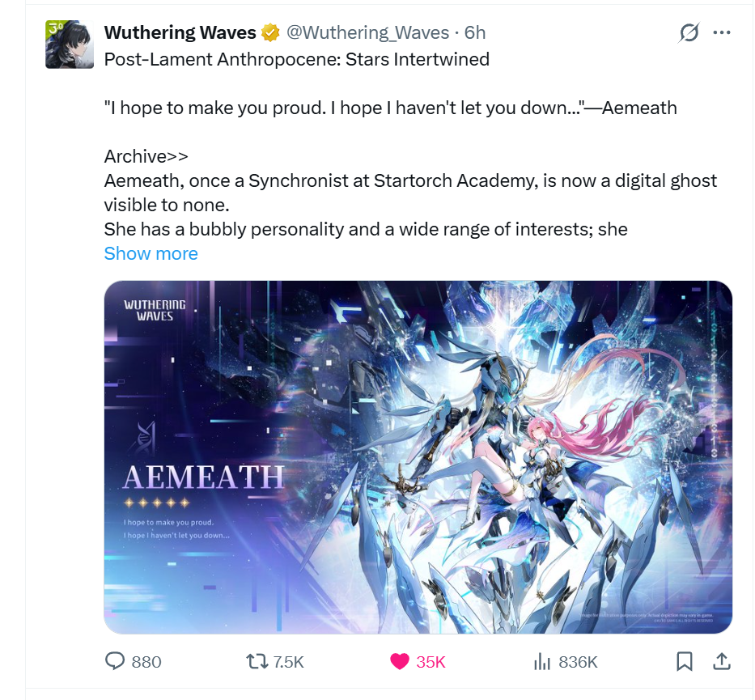Toggle the bookmark icon for this post
Image resolution: width=755 pixels, height=700 pixels.
pos(685,661)
